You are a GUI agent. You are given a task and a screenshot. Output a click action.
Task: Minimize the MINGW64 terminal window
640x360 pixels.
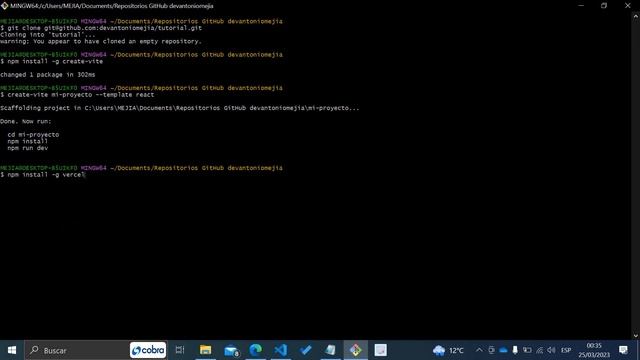pos(581,6)
